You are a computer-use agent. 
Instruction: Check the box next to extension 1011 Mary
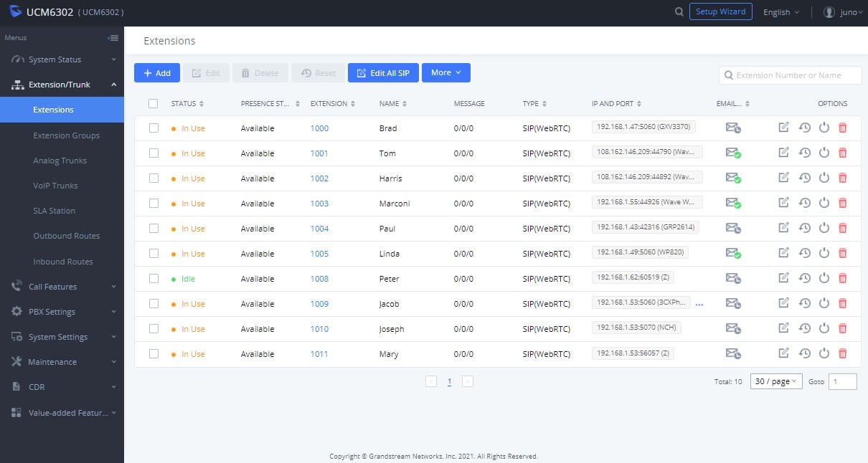154,353
